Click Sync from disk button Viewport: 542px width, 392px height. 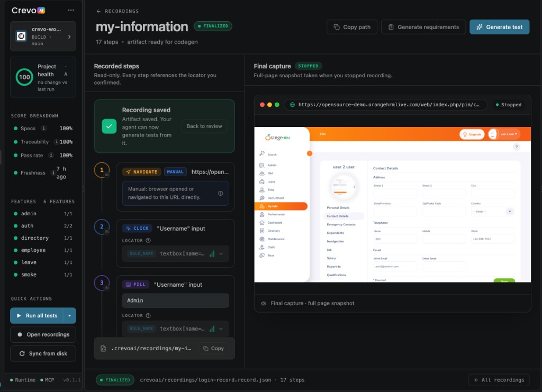coord(43,353)
